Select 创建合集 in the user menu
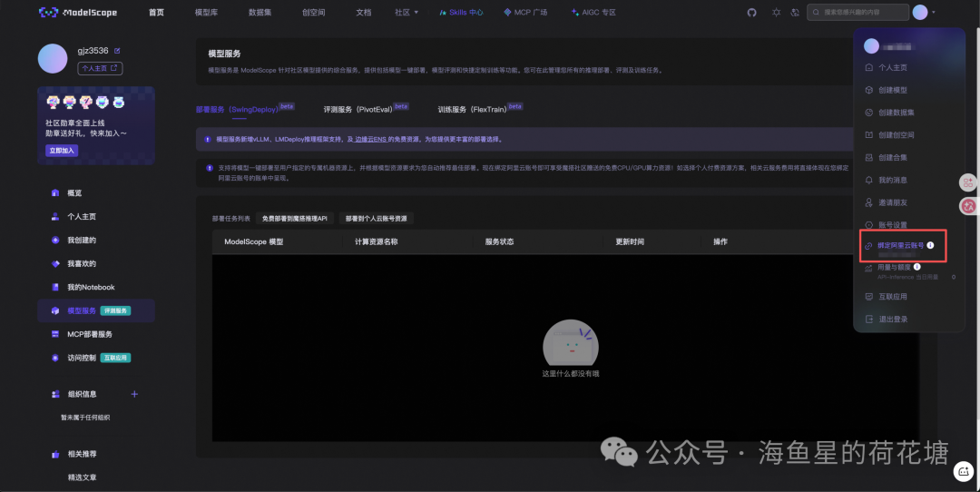Viewport: 980px width, 492px height. tap(893, 158)
